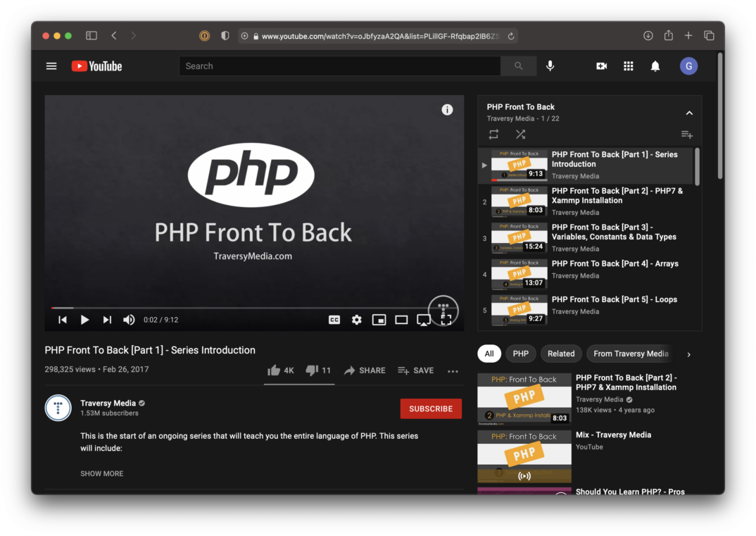Open miniplayer mode

pos(379,319)
